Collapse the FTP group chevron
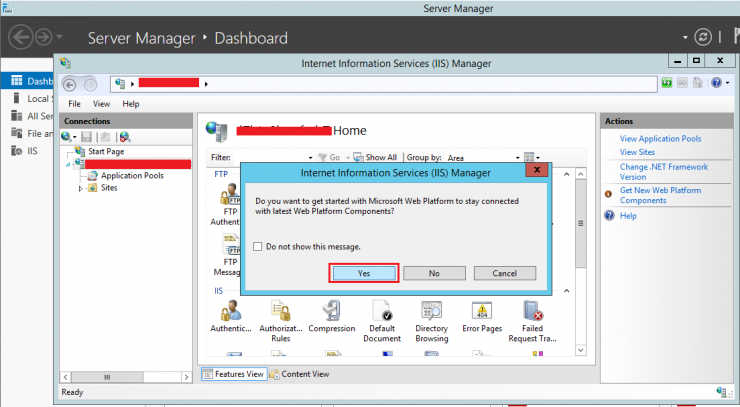740x407 pixels. pos(566,174)
